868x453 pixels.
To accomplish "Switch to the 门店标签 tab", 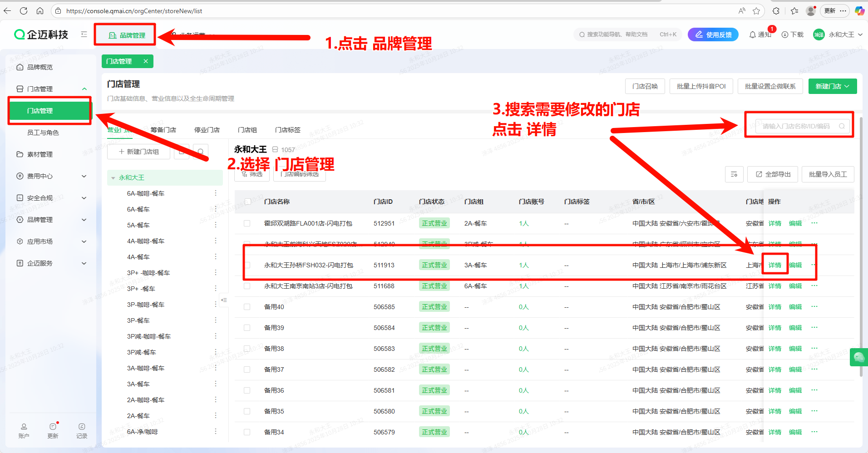I will click(287, 130).
